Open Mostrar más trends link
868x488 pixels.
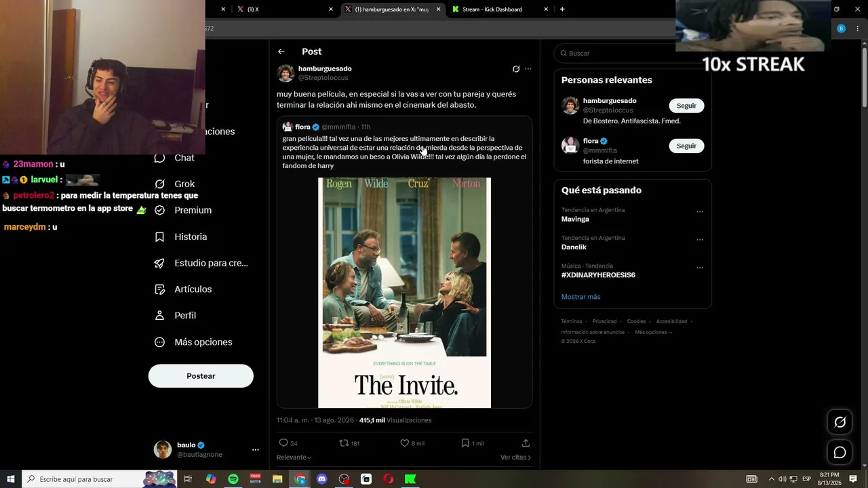pos(580,297)
